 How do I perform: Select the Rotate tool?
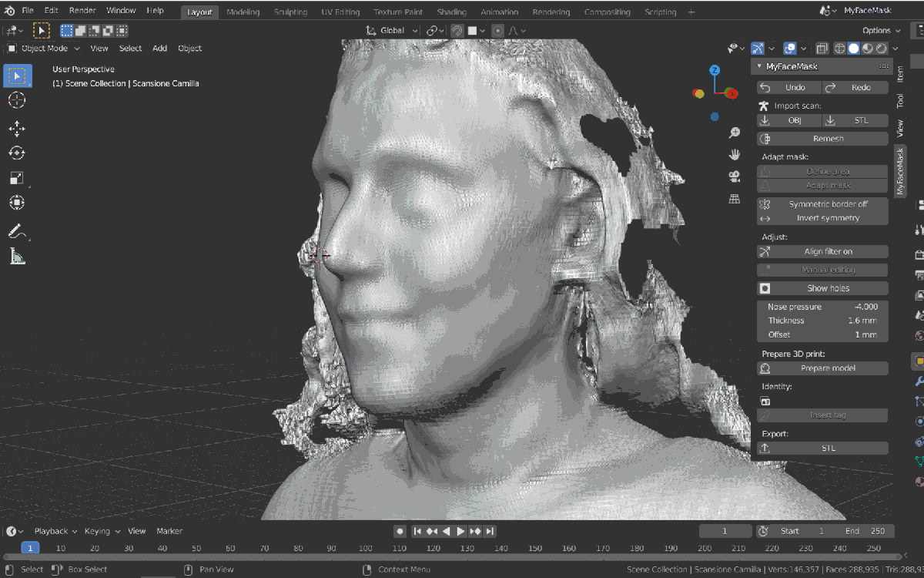click(17, 153)
